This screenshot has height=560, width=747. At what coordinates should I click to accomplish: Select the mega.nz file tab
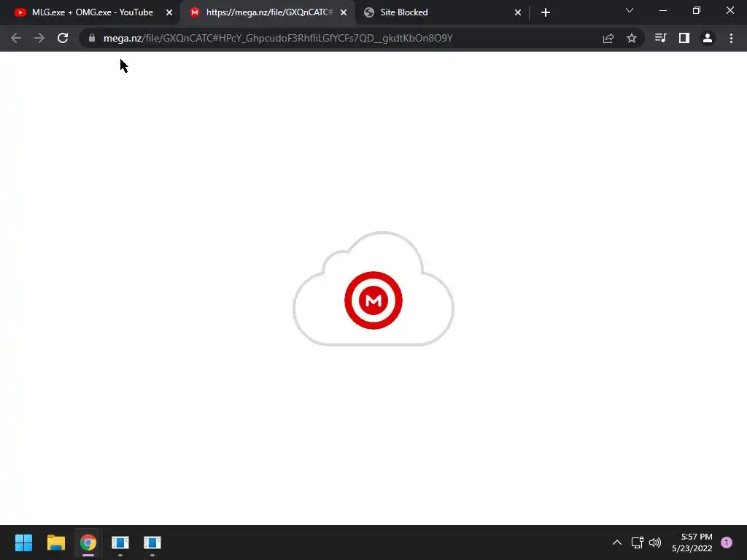(268, 12)
